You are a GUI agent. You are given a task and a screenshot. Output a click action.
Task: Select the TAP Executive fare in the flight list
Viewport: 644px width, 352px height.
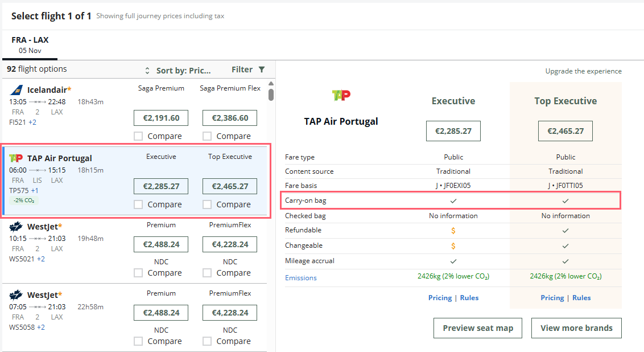[161, 186]
